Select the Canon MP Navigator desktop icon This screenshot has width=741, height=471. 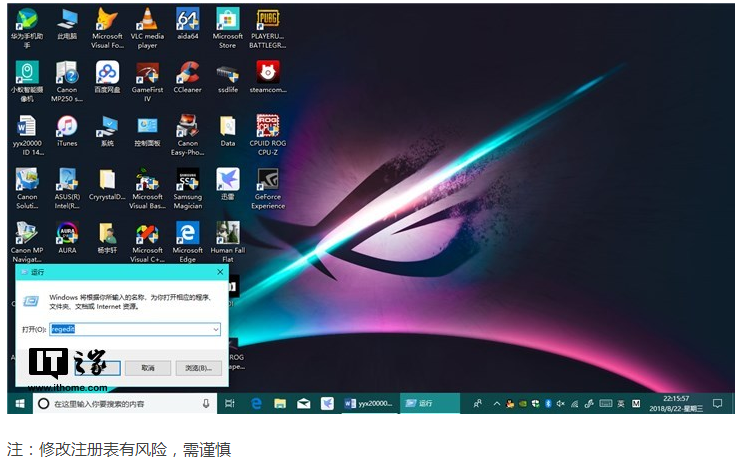tap(27, 242)
